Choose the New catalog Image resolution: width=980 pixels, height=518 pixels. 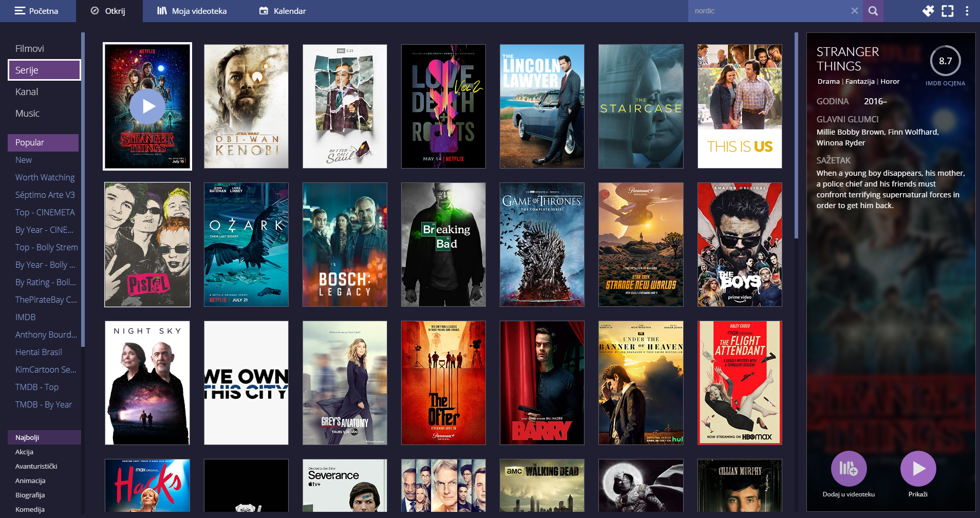tap(43, 160)
